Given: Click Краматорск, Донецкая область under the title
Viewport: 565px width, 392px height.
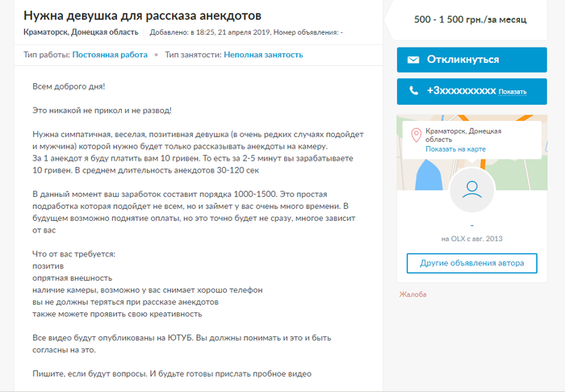Looking at the screenshot, I should click(81, 32).
